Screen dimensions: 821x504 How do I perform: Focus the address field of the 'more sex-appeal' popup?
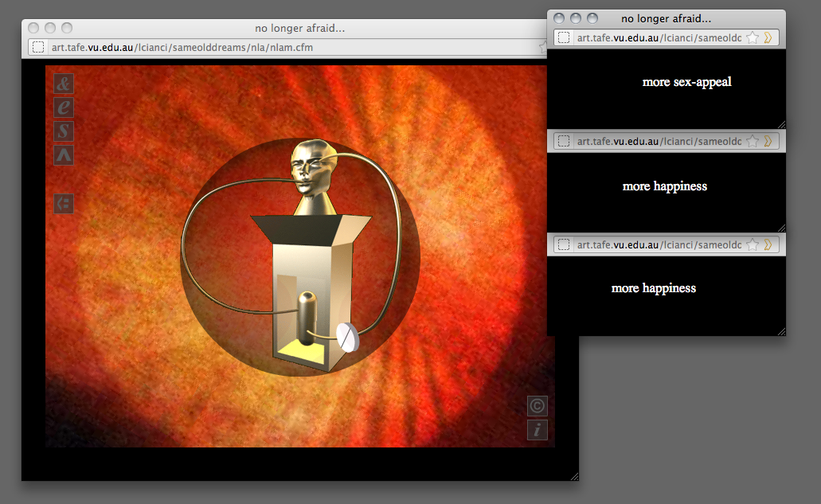coord(659,37)
